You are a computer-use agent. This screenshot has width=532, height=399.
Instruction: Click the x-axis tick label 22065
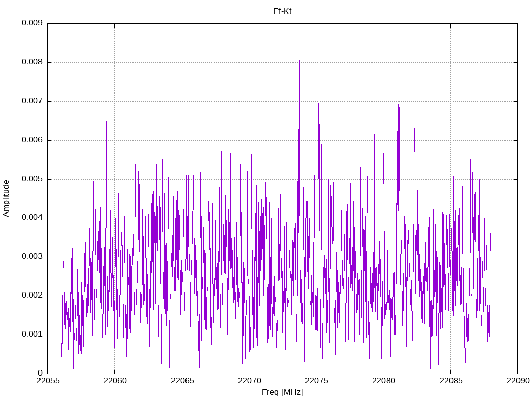click(x=182, y=381)
